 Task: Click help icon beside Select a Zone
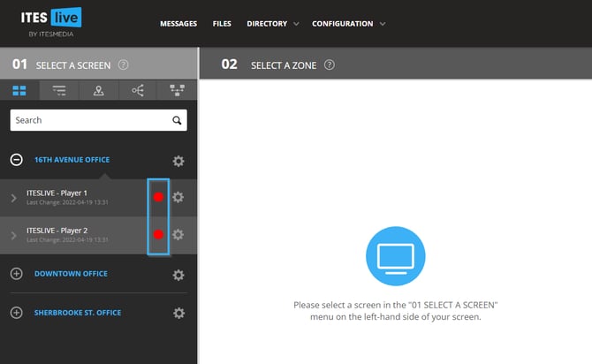pos(330,64)
